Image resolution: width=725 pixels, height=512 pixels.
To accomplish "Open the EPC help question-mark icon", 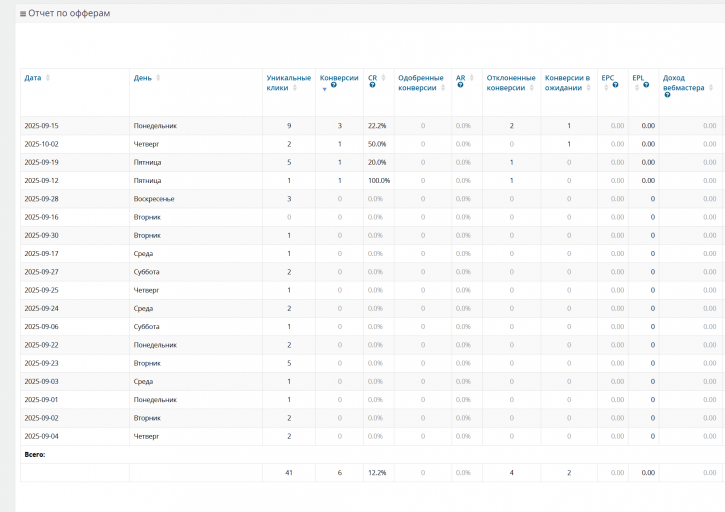I will coord(615,85).
